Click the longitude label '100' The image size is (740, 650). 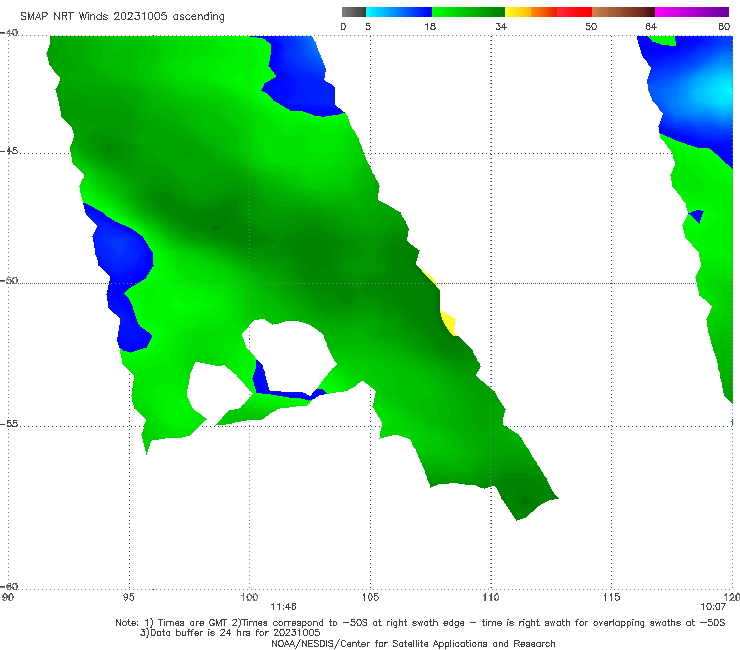(249, 597)
